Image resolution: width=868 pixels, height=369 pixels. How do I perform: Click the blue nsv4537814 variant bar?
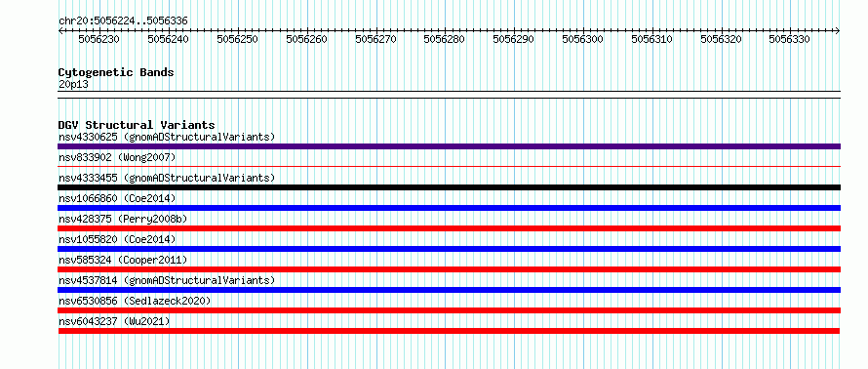pos(449,290)
